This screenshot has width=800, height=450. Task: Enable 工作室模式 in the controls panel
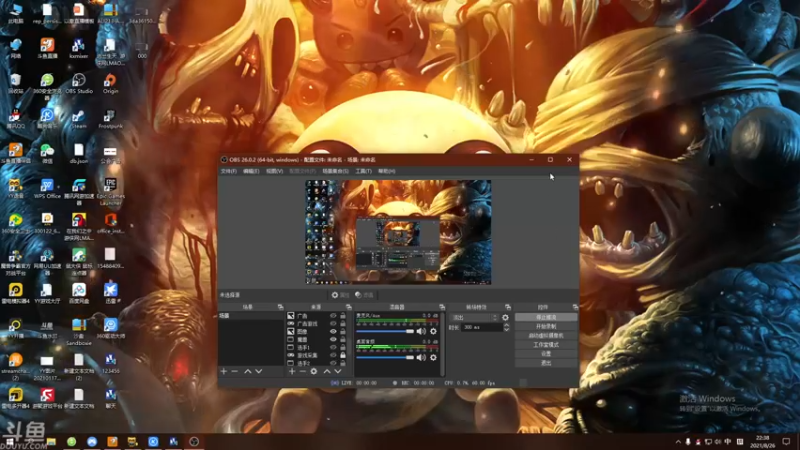click(546, 345)
